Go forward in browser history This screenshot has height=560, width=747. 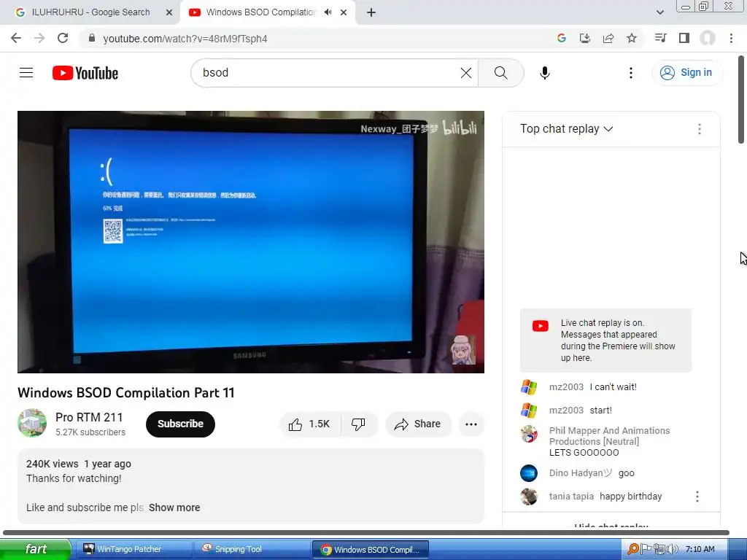[x=39, y=38]
